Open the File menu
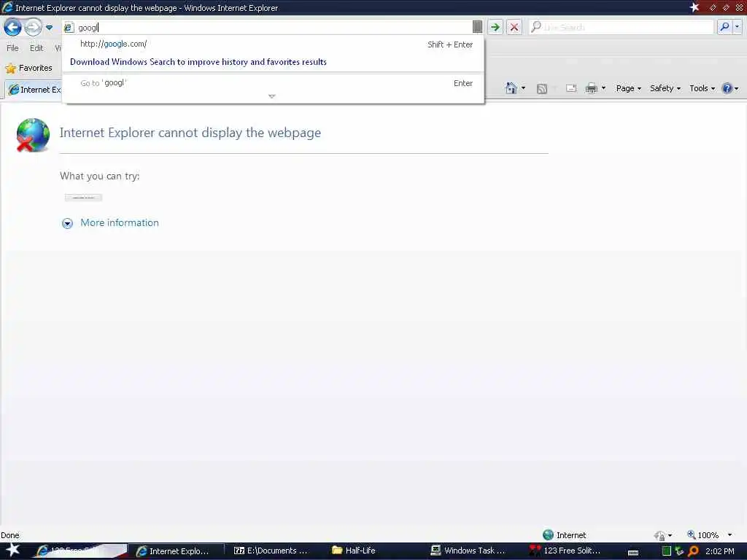This screenshot has width=747, height=560. coord(12,48)
